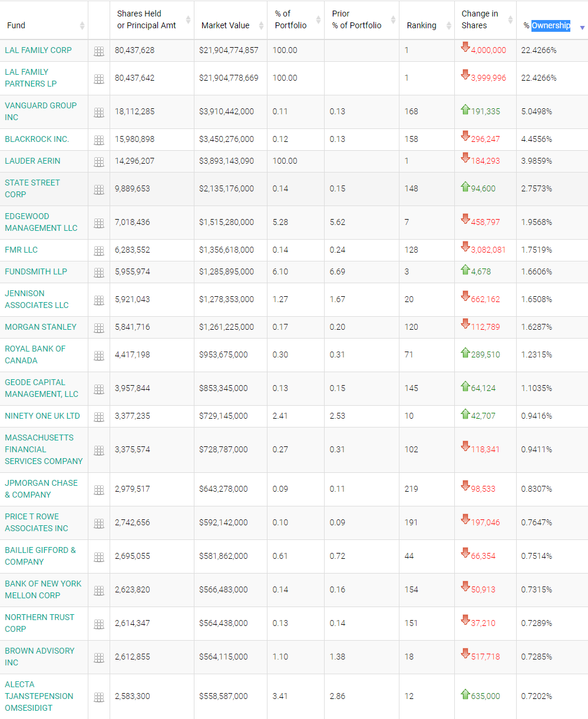Screen dimensions: 588x719
Task: Sort by % of Portfolio column
Action: [x=296, y=19]
